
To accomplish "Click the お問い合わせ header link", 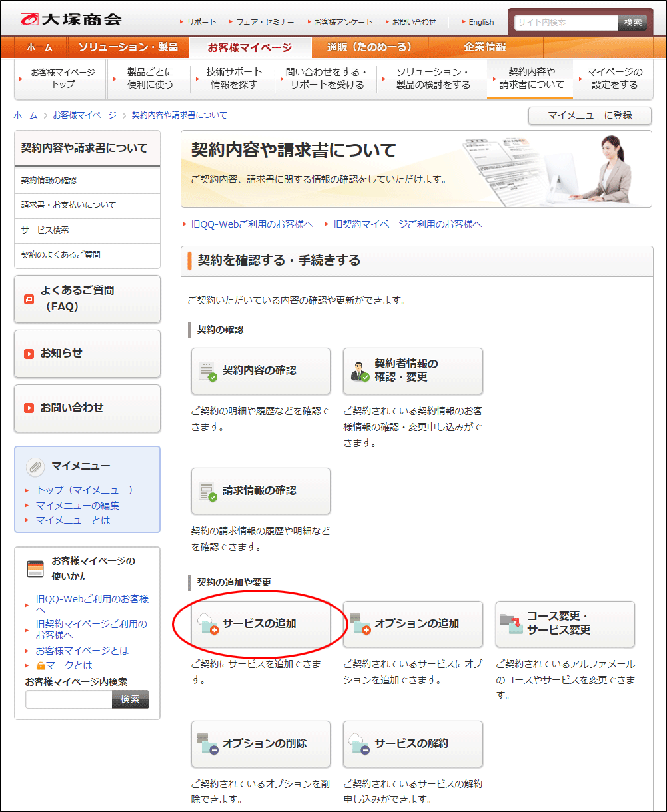I will coord(413,22).
